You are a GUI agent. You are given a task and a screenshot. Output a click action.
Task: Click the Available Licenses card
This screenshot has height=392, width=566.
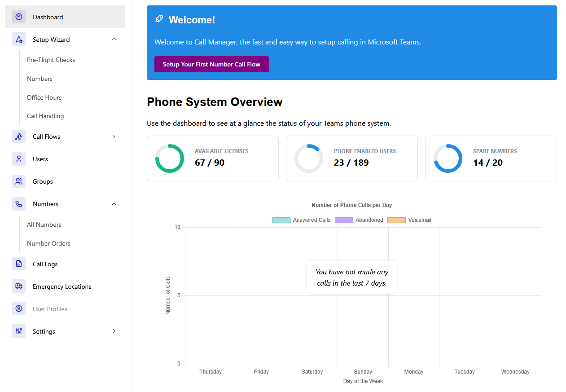[213, 159]
